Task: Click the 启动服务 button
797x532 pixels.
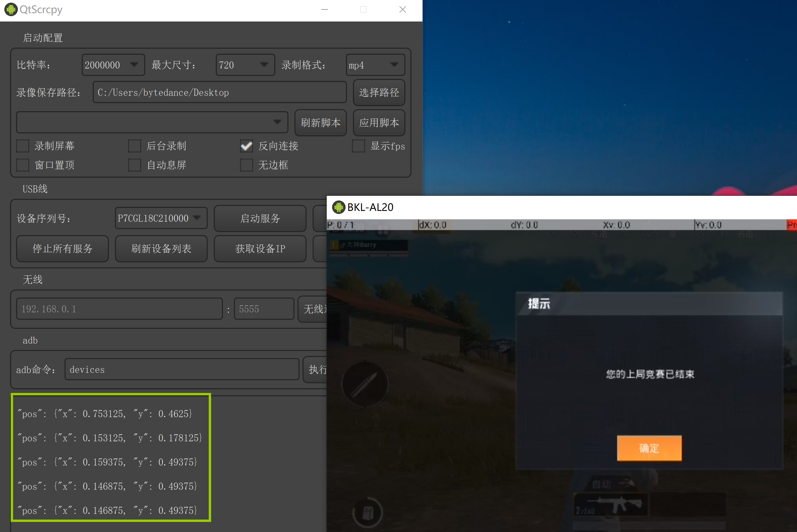Action: pyautogui.click(x=260, y=219)
